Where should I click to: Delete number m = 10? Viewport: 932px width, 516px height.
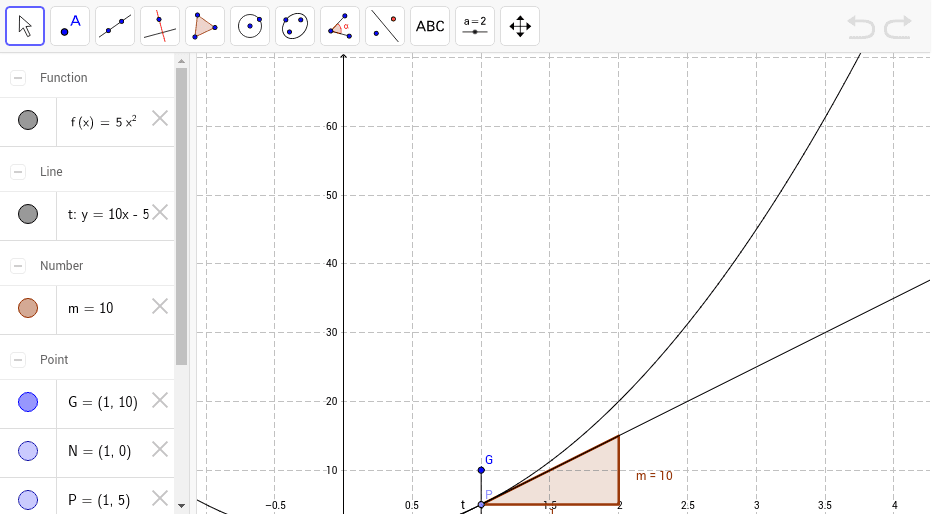point(160,306)
